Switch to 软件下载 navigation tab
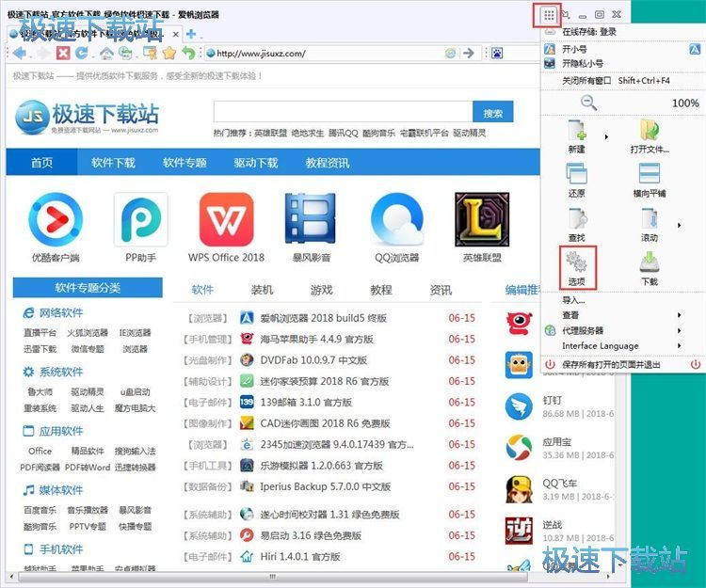This screenshot has width=706, height=588. click(x=113, y=163)
